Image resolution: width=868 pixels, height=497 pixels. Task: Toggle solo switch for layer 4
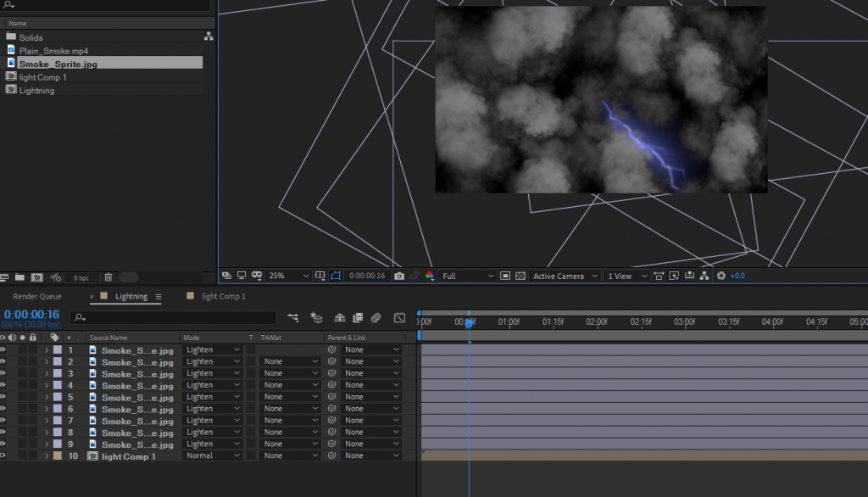[23, 385]
